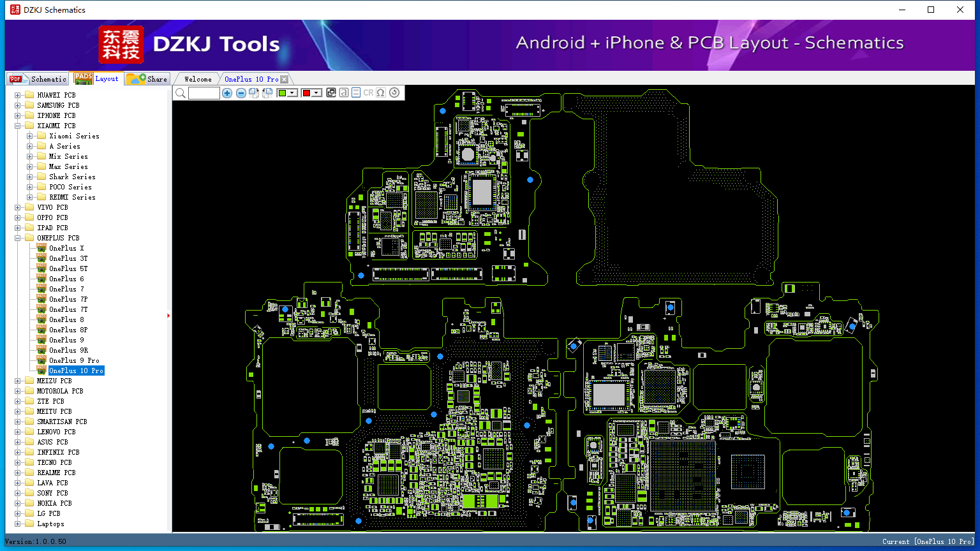
Task: Select the NOKIA PCB tree item
Action: (x=54, y=503)
